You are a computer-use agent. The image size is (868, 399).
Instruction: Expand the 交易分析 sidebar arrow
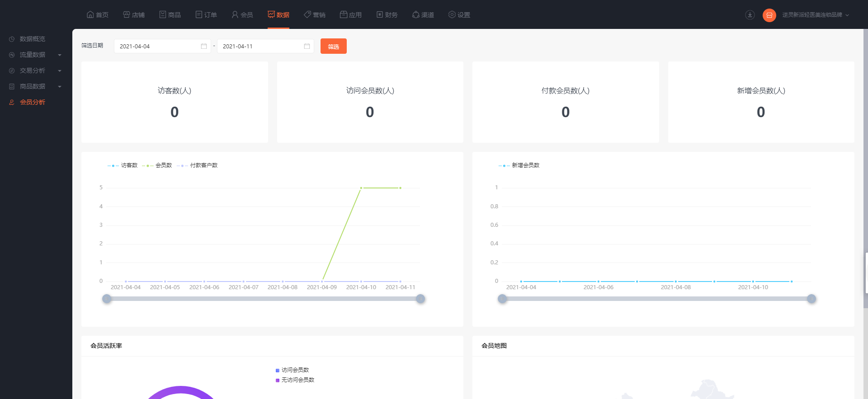(x=60, y=71)
